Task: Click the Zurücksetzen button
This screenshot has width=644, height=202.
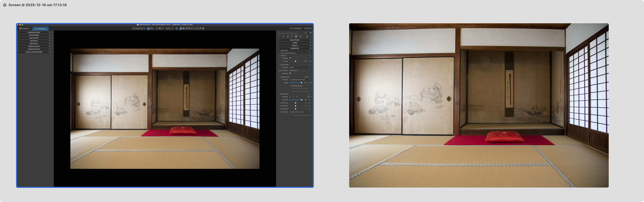Action: point(296,28)
